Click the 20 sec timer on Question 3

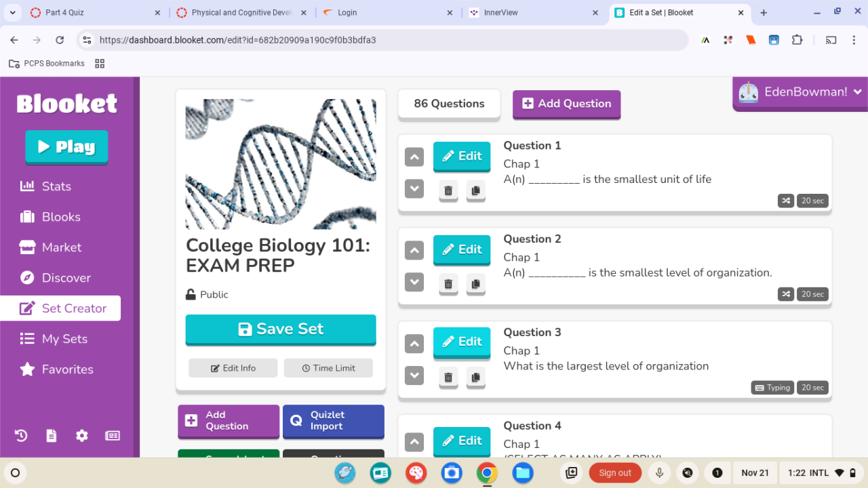pos(812,388)
